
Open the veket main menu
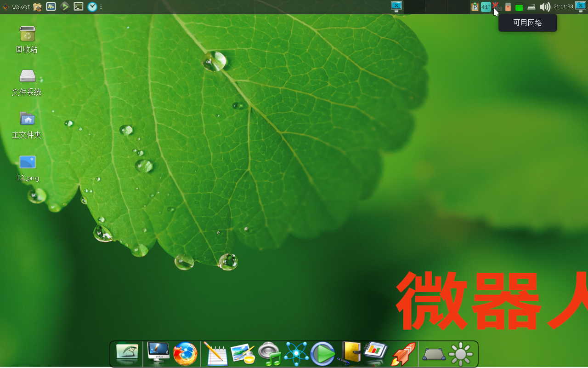click(x=16, y=6)
